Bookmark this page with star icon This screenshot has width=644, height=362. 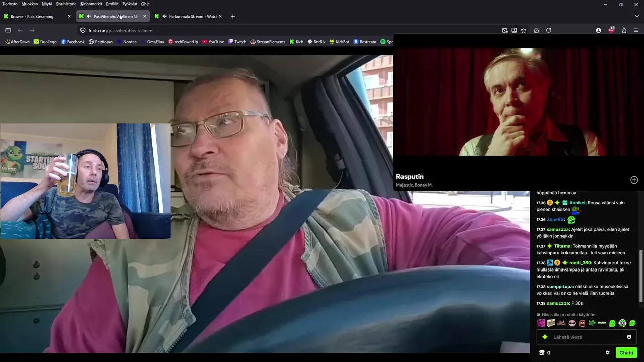(x=524, y=30)
